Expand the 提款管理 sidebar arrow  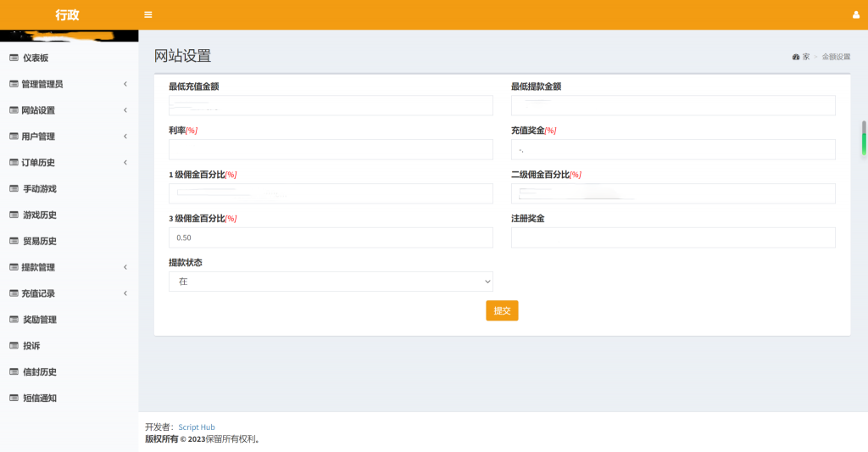(125, 267)
